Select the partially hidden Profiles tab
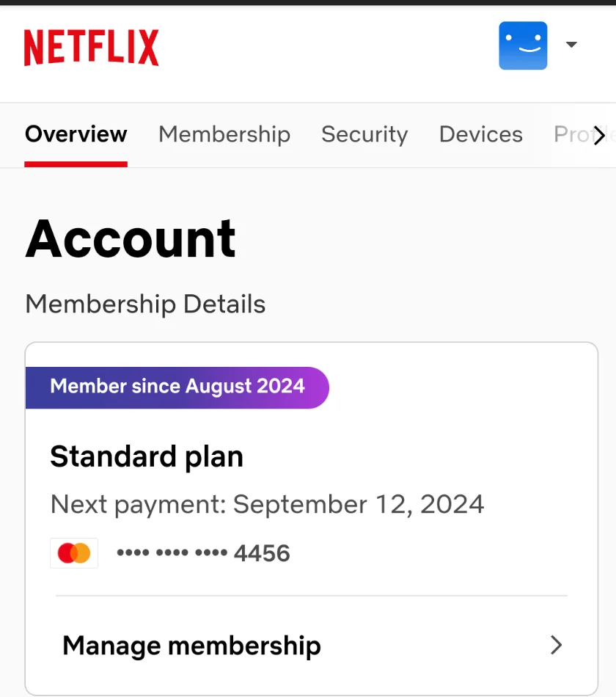The width and height of the screenshot is (616, 697). tap(573, 134)
